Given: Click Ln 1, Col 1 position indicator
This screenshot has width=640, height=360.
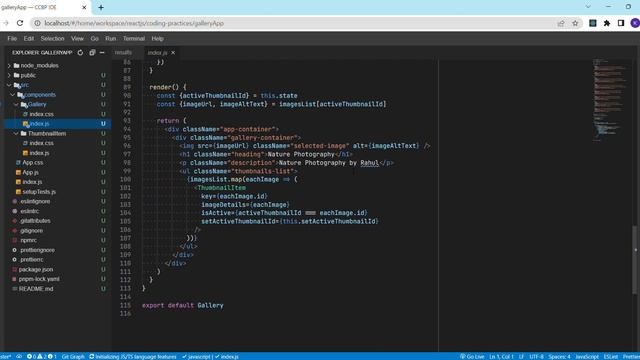Looking at the screenshot, I should [x=501, y=356].
